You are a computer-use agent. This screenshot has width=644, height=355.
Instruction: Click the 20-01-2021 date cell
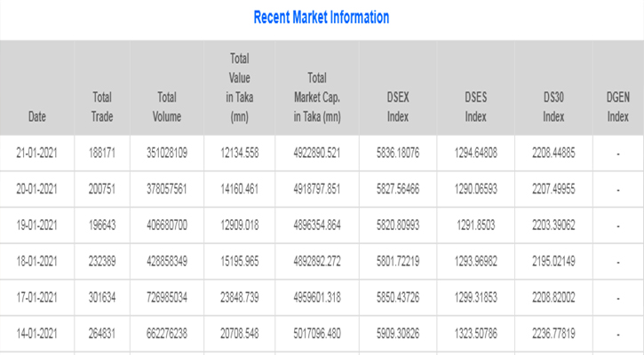pyautogui.click(x=37, y=189)
